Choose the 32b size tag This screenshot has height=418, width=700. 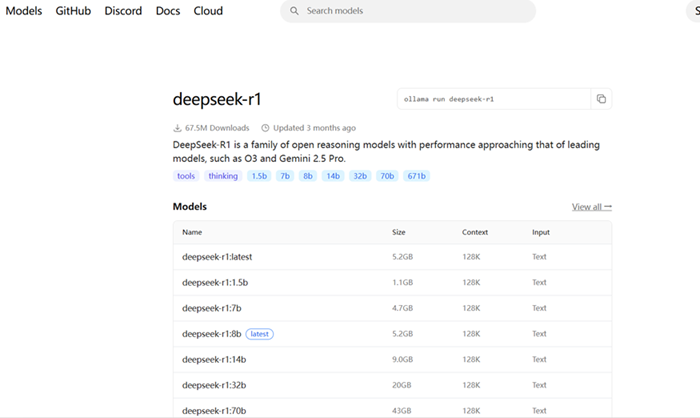point(357,176)
